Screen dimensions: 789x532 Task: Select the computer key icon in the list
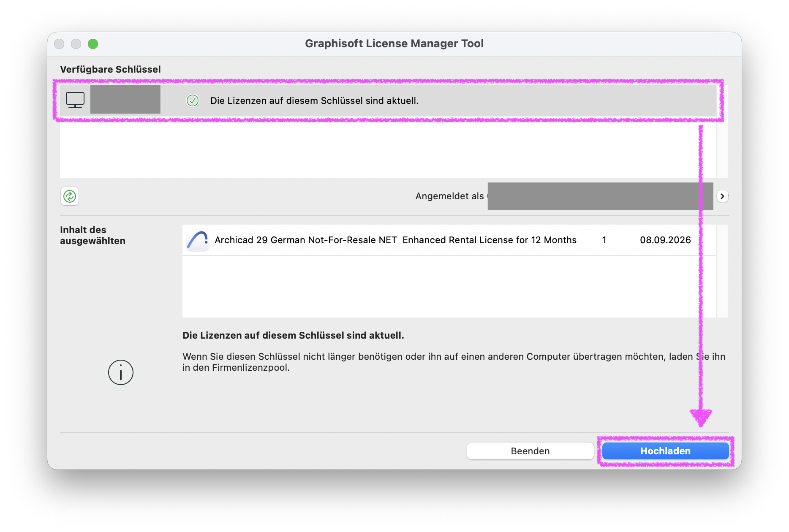[x=75, y=100]
